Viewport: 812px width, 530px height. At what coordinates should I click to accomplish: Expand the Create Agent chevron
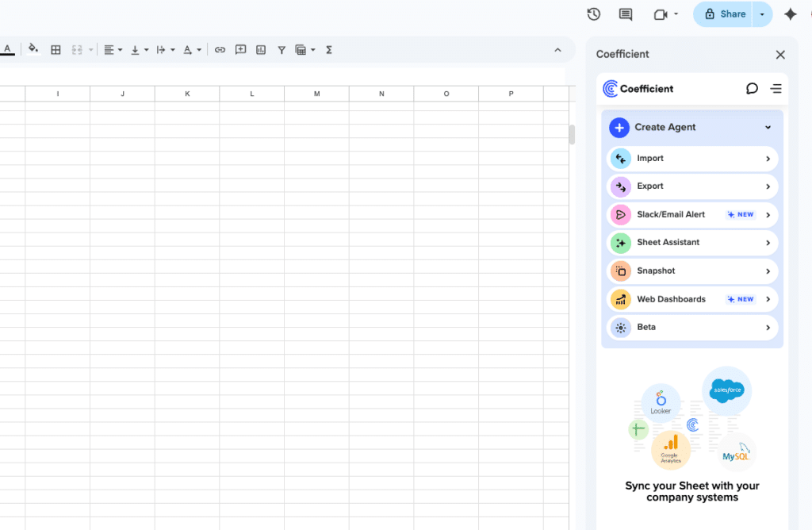pyautogui.click(x=768, y=128)
